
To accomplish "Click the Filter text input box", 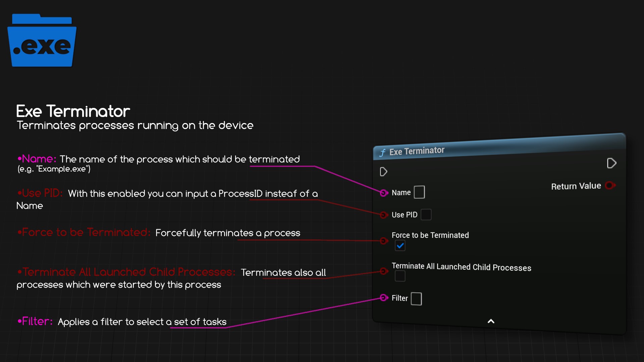I will click(x=416, y=299).
